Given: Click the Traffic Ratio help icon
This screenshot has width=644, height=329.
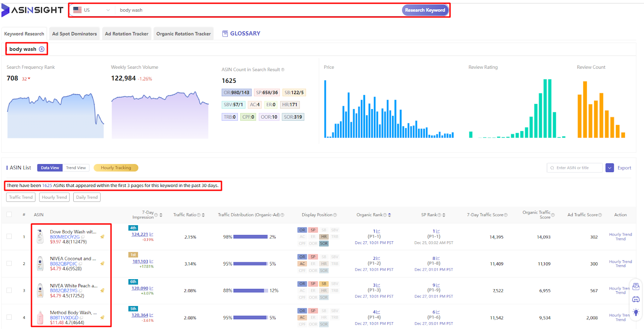Looking at the screenshot, I should (198, 215).
